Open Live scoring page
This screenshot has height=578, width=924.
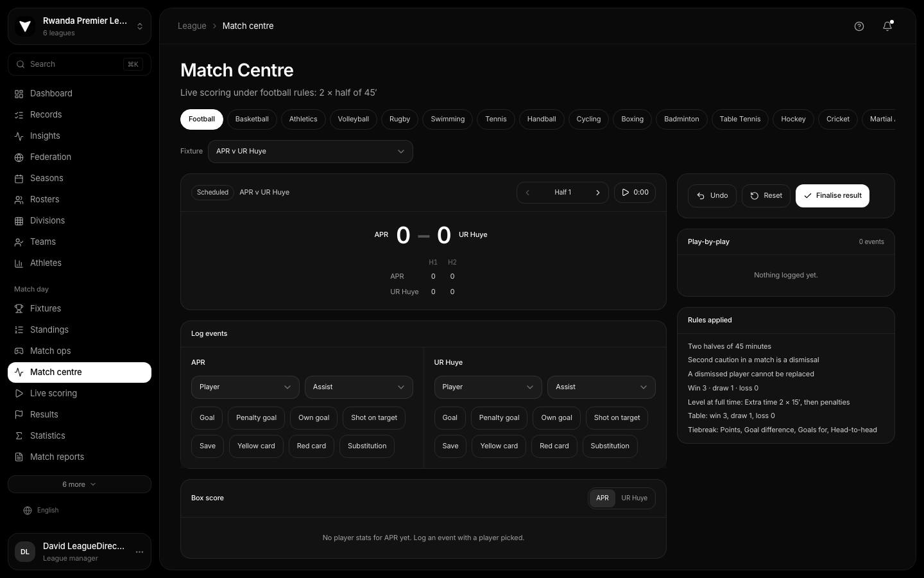pos(80,394)
